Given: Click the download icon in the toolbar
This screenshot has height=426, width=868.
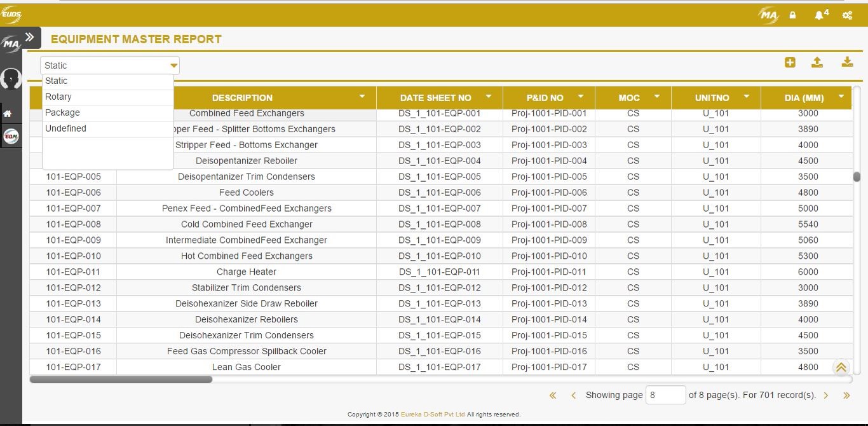Looking at the screenshot, I should point(846,62).
